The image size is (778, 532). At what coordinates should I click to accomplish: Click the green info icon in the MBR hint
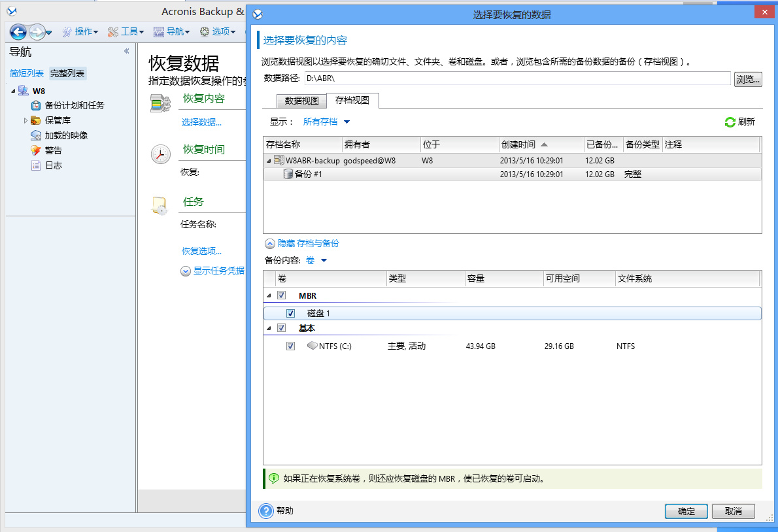(x=274, y=478)
